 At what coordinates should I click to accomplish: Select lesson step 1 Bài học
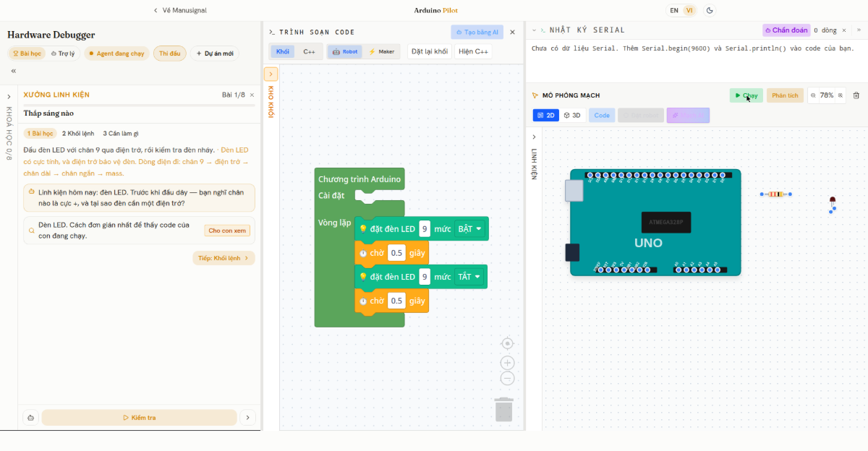click(x=40, y=133)
